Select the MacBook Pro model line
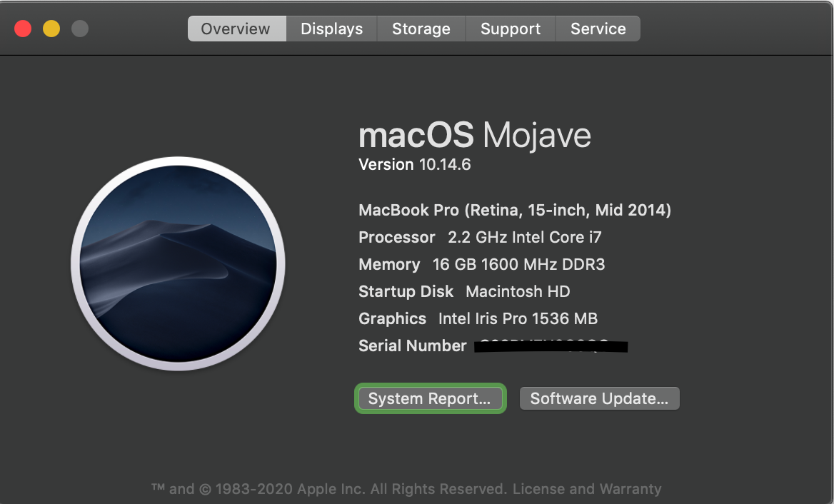 point(515,211)
